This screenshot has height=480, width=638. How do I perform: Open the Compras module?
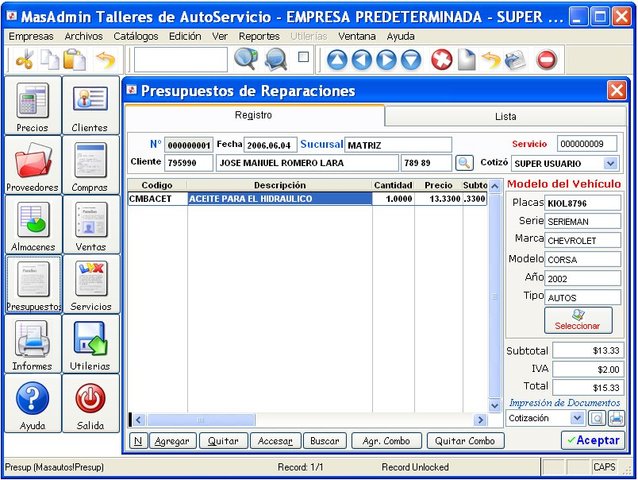91,166
